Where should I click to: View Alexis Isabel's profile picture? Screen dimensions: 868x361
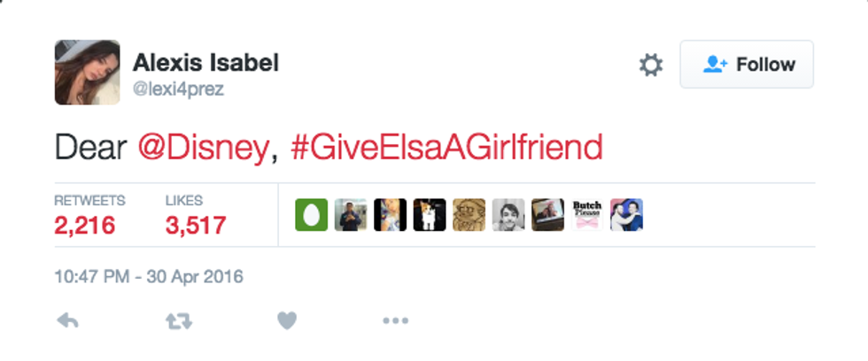[x=87, y=73]
